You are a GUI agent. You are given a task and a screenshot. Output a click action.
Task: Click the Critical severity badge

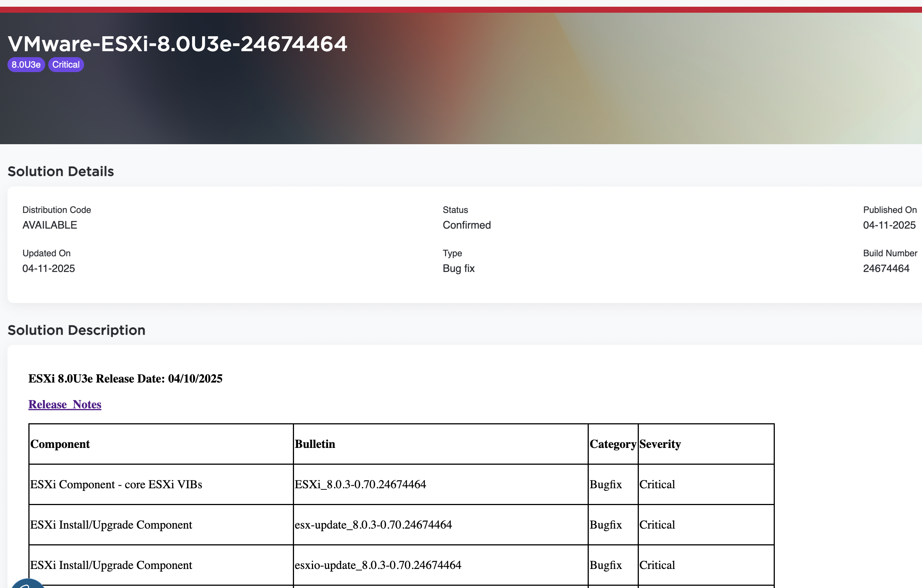(x=65, y=64)
